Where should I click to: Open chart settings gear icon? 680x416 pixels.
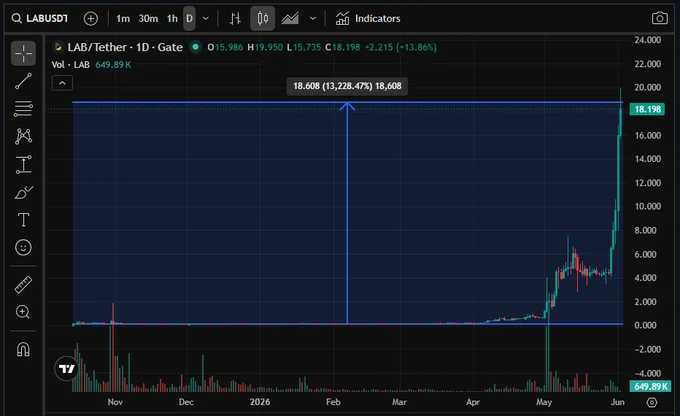(651, 403)
